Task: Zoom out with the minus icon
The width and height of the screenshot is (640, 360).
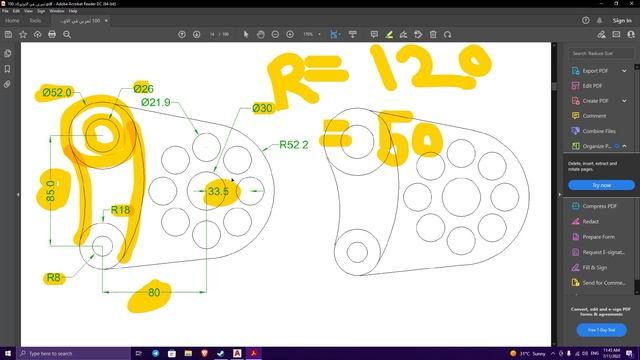Action: click(275, 35)
